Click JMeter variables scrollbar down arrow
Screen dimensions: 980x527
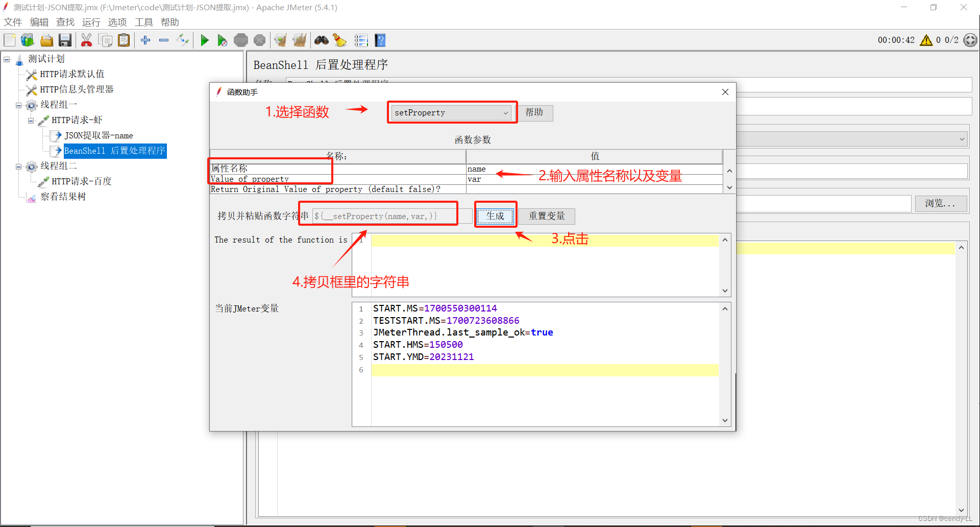(x=725, y=420)
